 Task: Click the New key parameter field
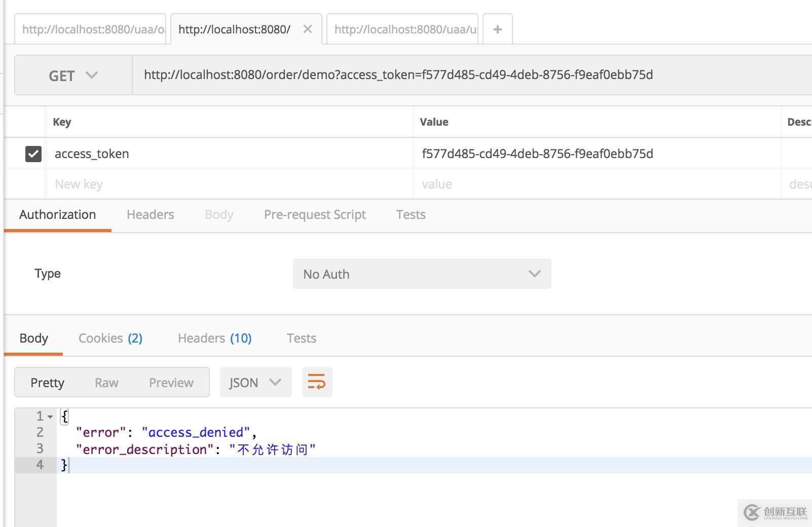(228, 184)
